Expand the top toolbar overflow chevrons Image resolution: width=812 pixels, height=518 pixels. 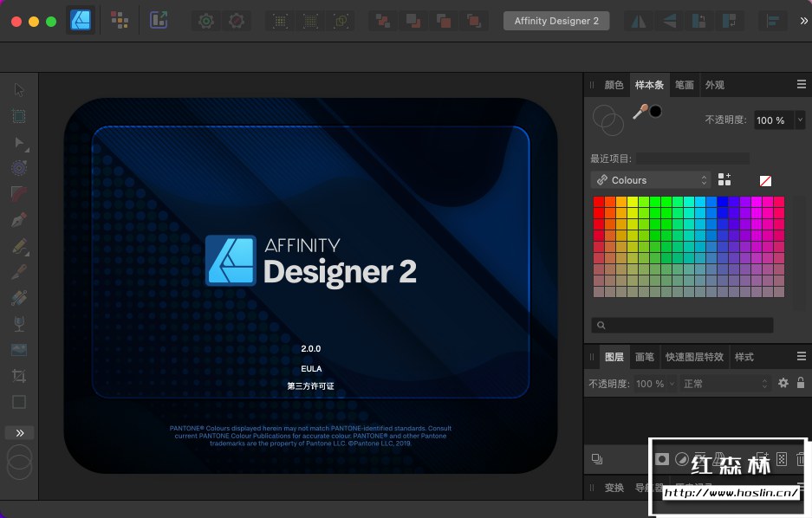803,21
